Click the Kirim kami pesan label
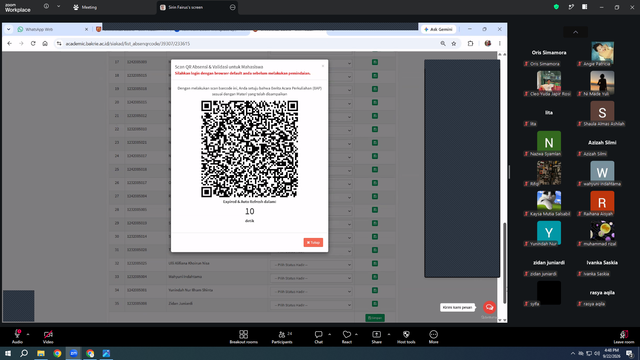Screen dimensions: 640x360 [x=458, y=307]
